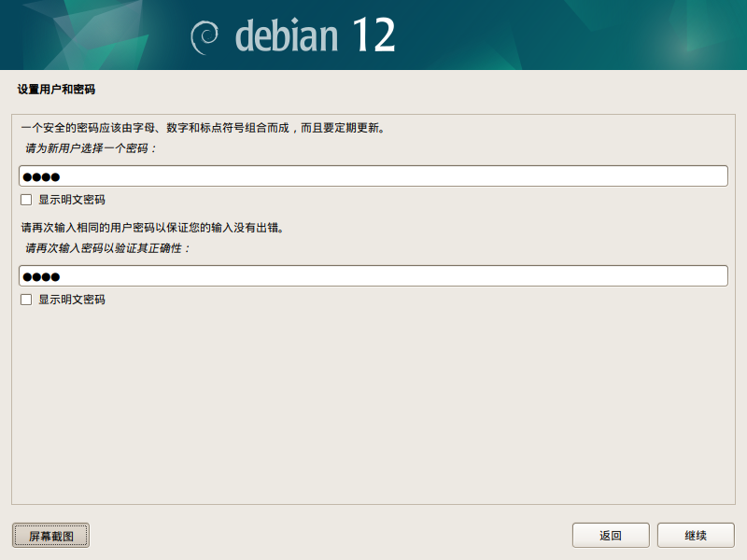The image size is (747, 560).
Task: Confirm settings by clicking Continue
Action: 695,535
